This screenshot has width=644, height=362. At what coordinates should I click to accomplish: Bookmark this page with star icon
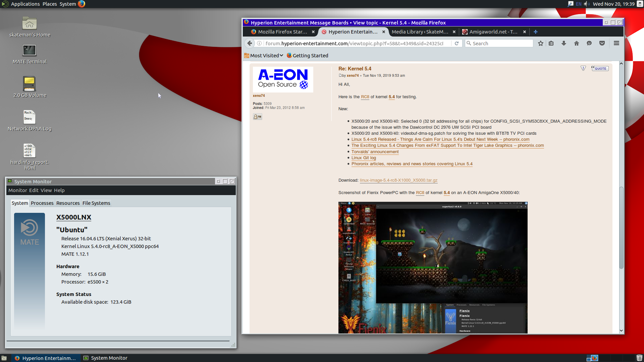click(541, 43)
